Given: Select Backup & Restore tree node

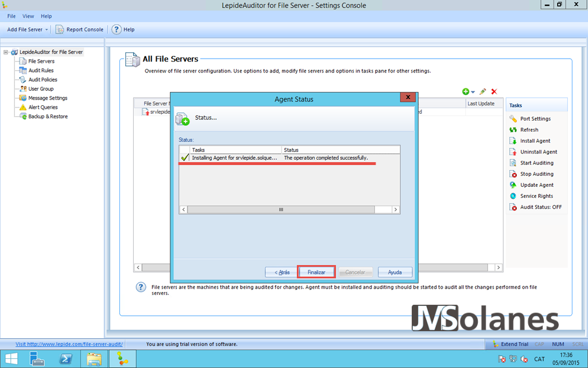Looking at the screenshot, I should click(48, 116).
